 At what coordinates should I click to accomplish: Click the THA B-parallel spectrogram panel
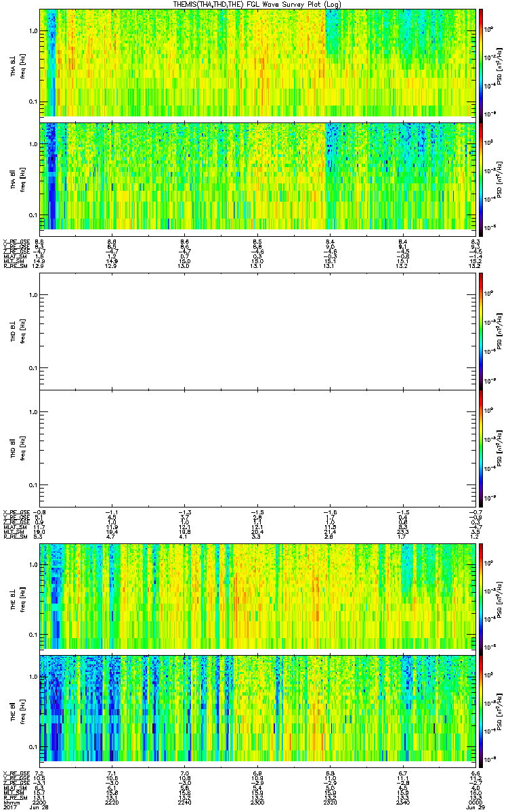[257, 176]
